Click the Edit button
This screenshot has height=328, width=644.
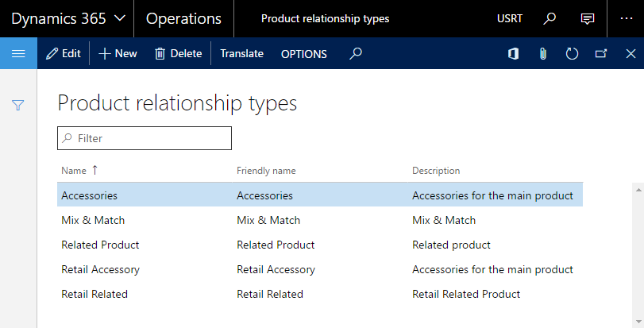pos(64,53)
